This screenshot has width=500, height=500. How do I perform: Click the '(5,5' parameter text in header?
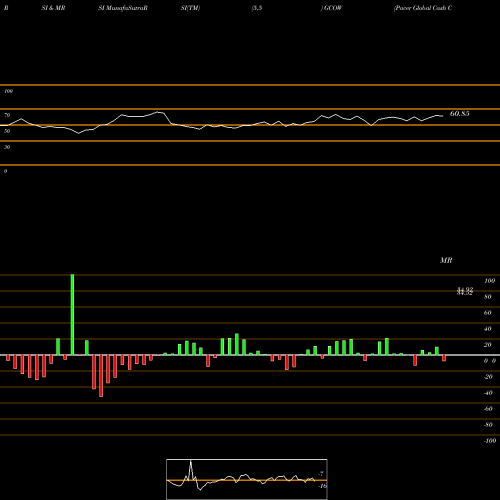tap(257, 8)
